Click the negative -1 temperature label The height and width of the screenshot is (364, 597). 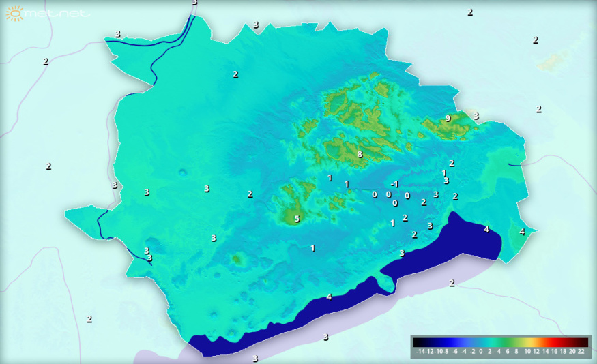click(394, 184)
